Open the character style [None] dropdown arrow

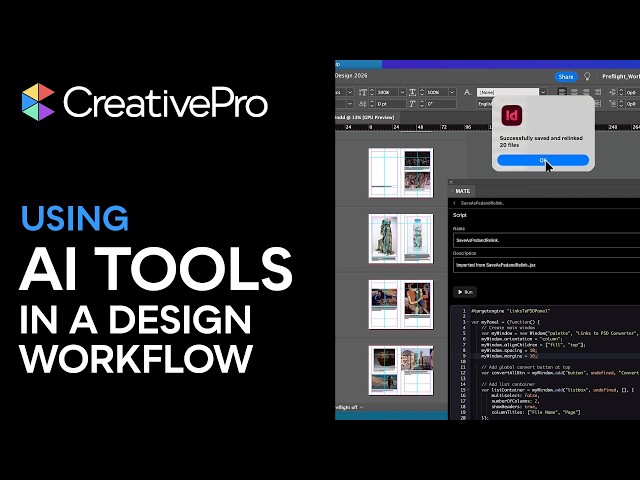[543, 92]
